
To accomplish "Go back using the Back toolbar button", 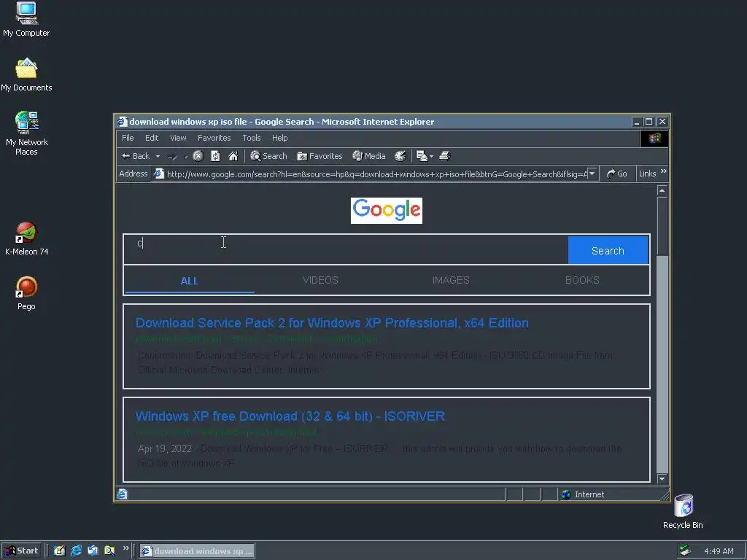I will 135,156.
